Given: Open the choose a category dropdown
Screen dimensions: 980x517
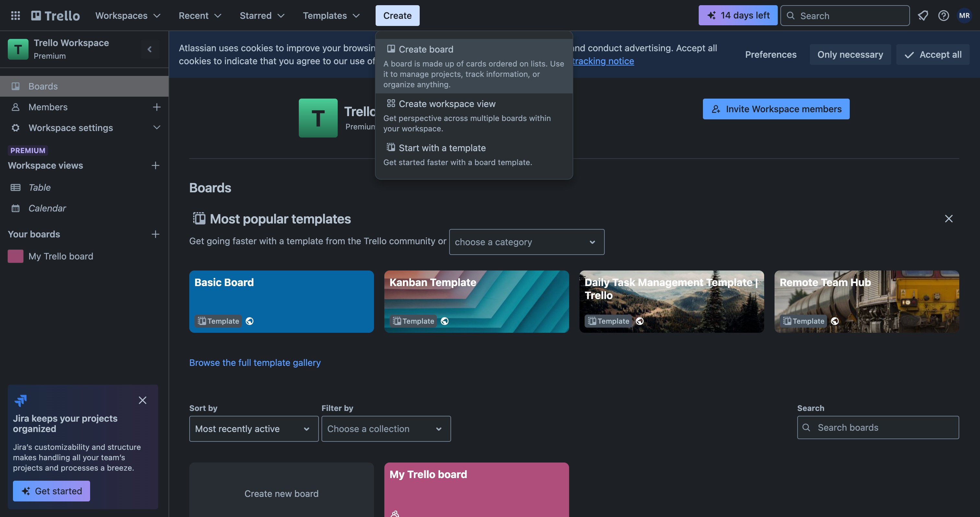Looking at the screenshot, I should pyautogui.click(x=527, y=242).
